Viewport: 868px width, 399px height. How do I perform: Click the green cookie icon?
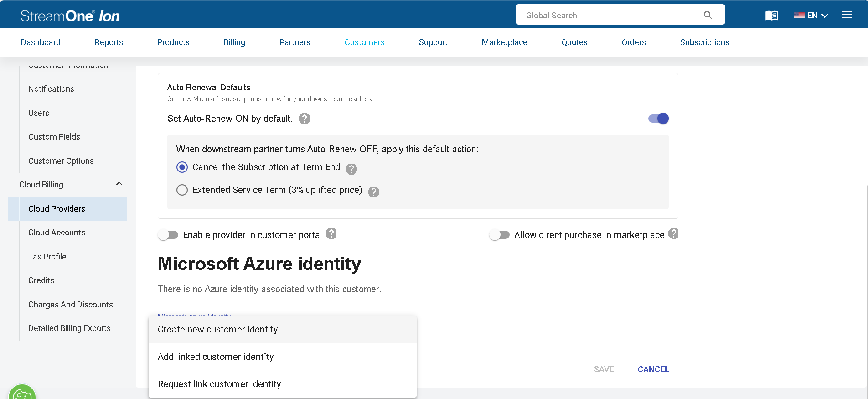tap(21, 394)
